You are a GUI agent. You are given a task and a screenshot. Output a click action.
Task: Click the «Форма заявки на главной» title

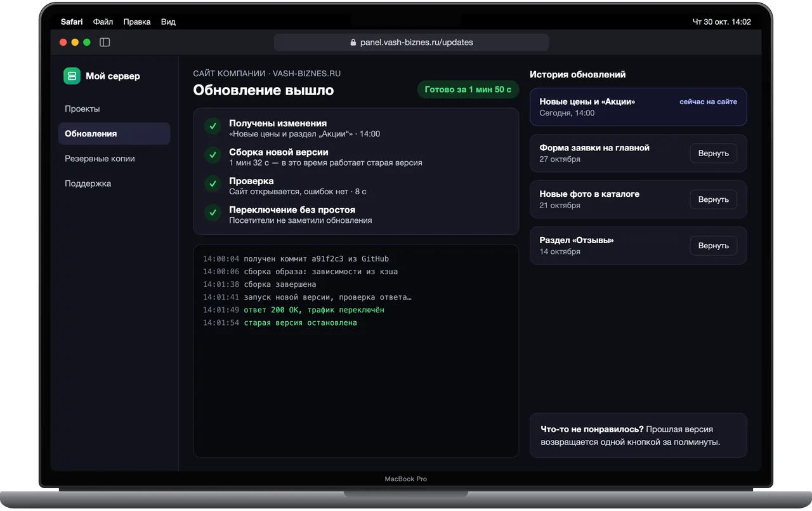pos(594,148)
